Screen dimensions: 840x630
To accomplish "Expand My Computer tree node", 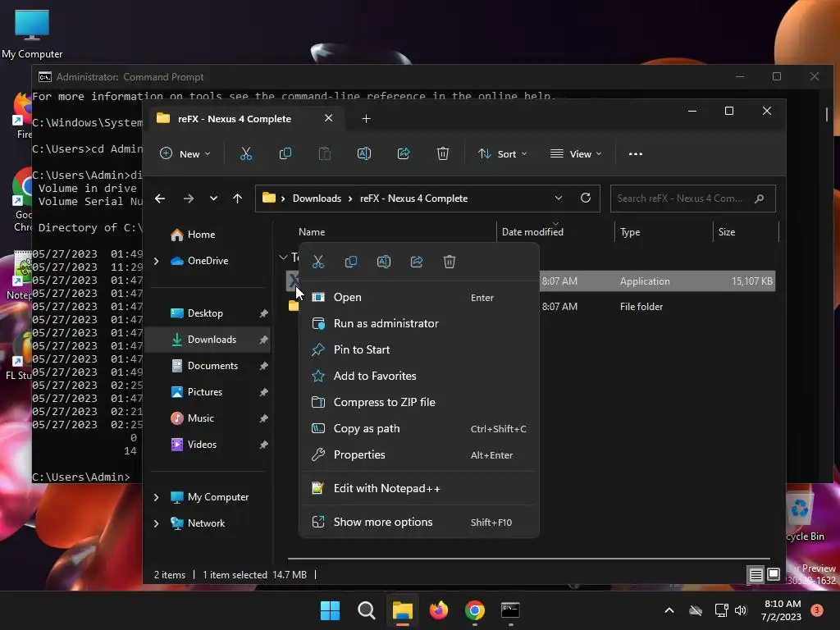I will (x=156, y=497).
